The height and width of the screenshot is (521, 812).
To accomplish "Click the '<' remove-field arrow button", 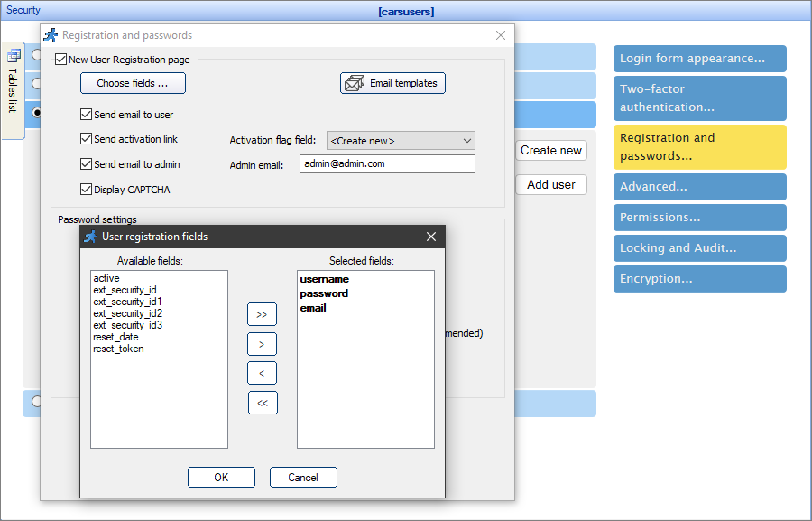I will pyautogui.click(x=262, y=372).
